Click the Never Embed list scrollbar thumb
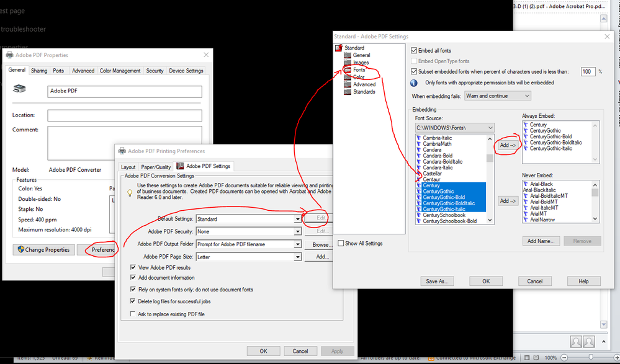This screenshot has width=620, height=364. (595, 192)
